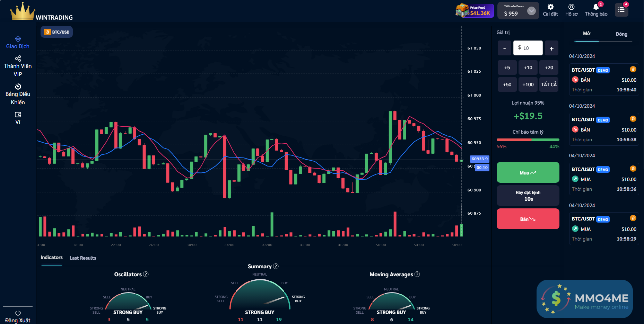Click the 58:00 time axis label
The height and width of the screenshot is (324, 644).
(456, 245)
